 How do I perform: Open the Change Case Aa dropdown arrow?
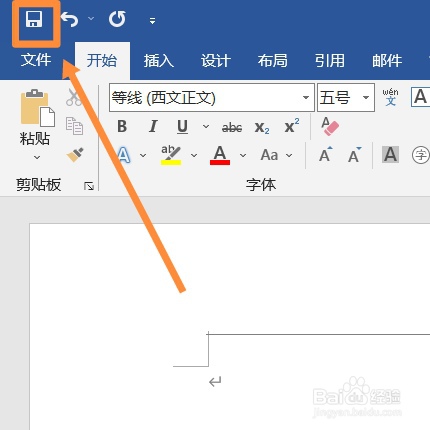coord(289,155)
